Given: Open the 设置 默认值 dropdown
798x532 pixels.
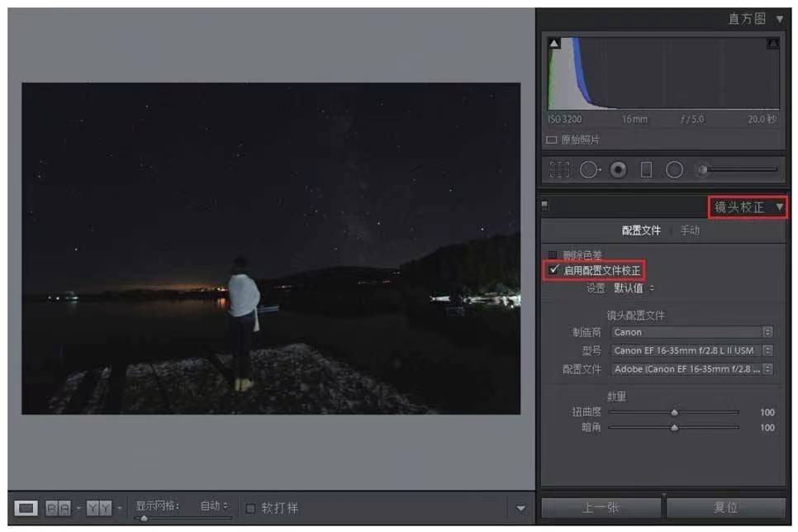Looking at the screenshot, I should pos(634,288).
